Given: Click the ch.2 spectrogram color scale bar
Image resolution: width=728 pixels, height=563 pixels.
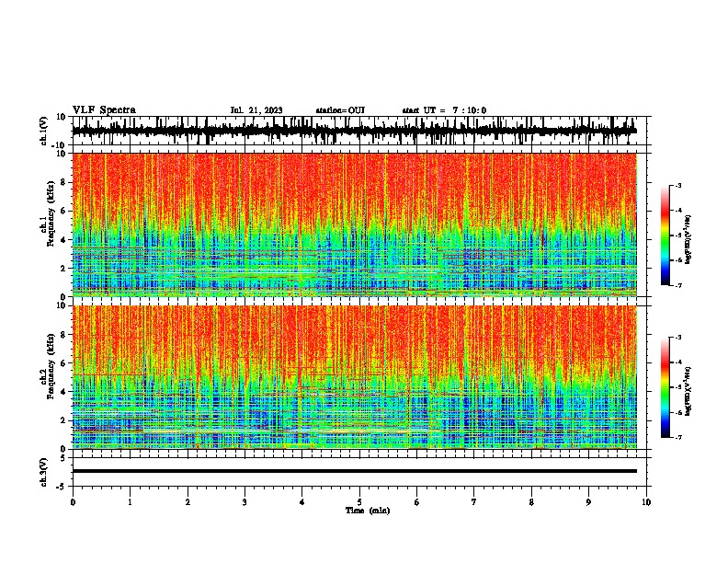Looking at the screenshot, I should (x=665, y=387).
